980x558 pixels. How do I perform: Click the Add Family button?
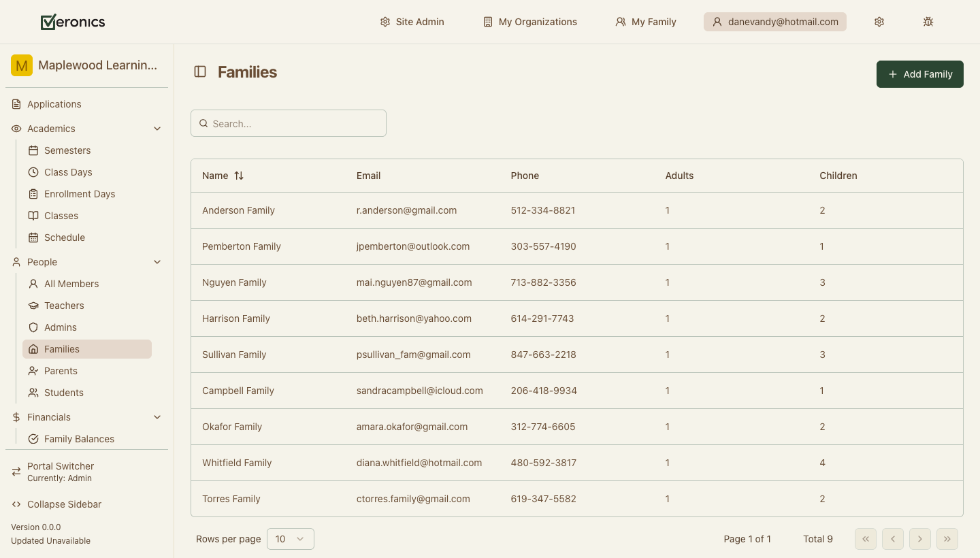click(x=920, y=74)
